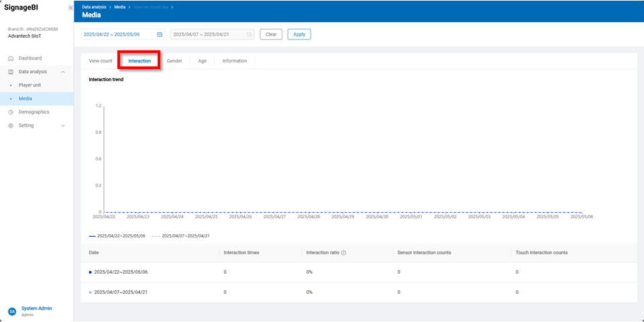Click the Data analysis chart icon
Screen dimensions: 644x322
click(11, 72)
